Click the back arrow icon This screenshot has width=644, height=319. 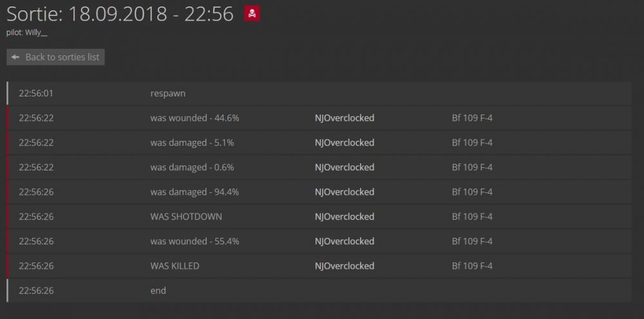(15, 57)
